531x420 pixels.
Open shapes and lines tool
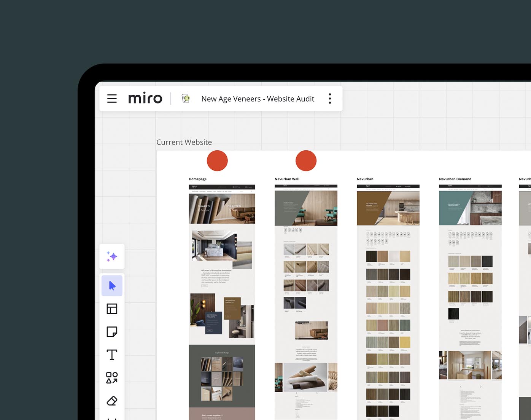pos(112,378)
